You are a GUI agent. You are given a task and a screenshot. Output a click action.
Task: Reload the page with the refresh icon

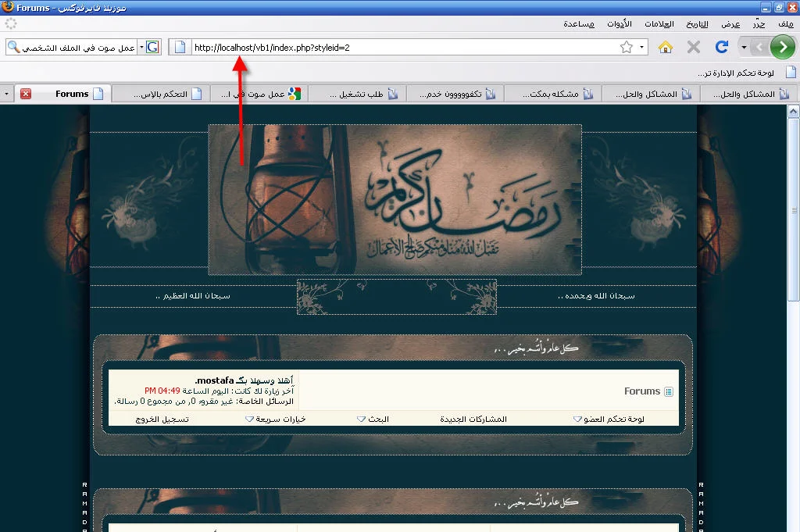pos(722,48)
